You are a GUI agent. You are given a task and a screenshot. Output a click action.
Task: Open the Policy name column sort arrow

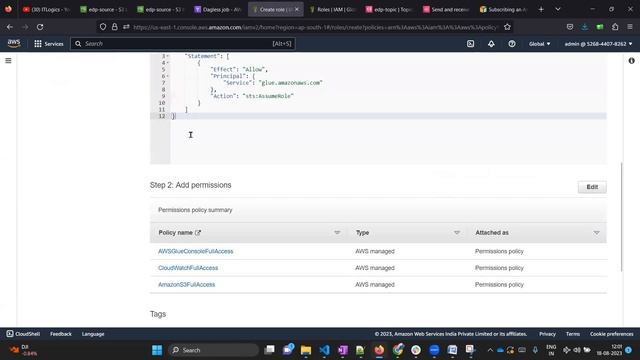pyautogui.click(x=337, y=233)
